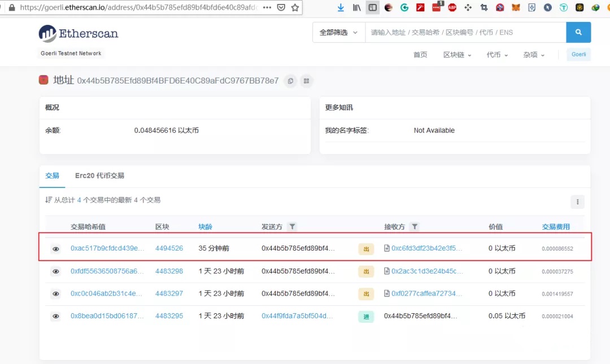This screenshot has height=364, width=610.
Task: Open sender address 0x44f9fda7a5bf504d link
Action: tap(297, 316)
